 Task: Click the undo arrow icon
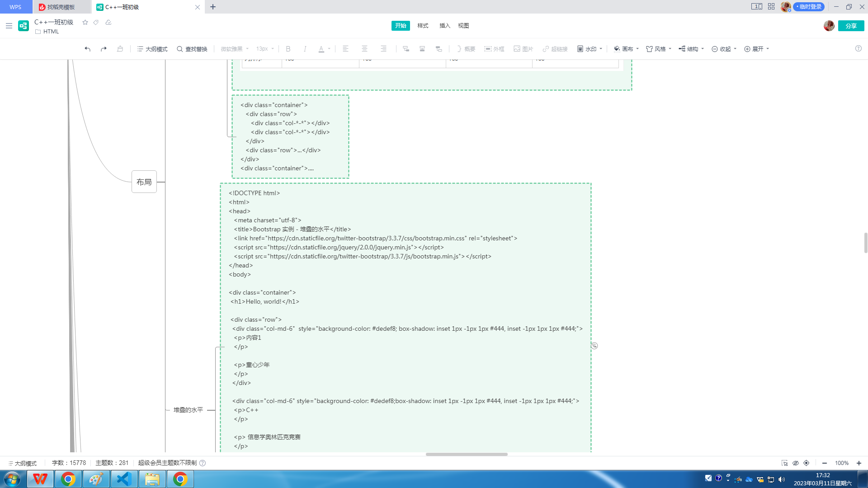[x=88, y=49]
